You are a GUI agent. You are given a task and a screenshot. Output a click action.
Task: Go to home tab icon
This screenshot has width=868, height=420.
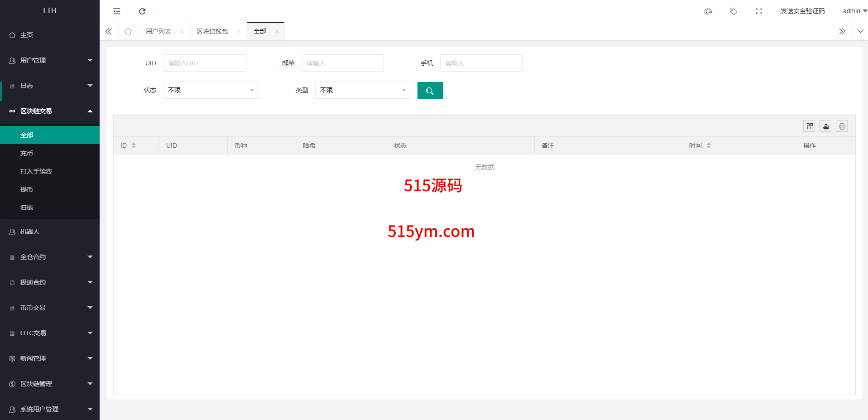pos(128,31)
